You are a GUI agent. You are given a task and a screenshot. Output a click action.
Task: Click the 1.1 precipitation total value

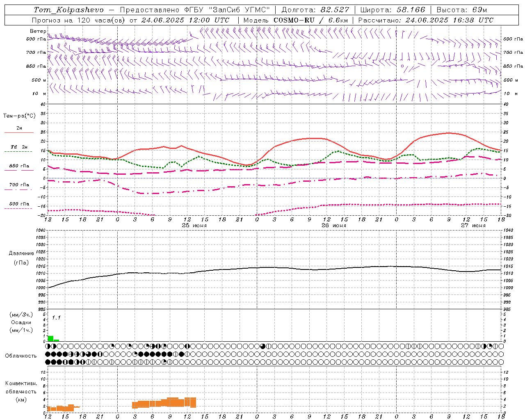point(56,317)
